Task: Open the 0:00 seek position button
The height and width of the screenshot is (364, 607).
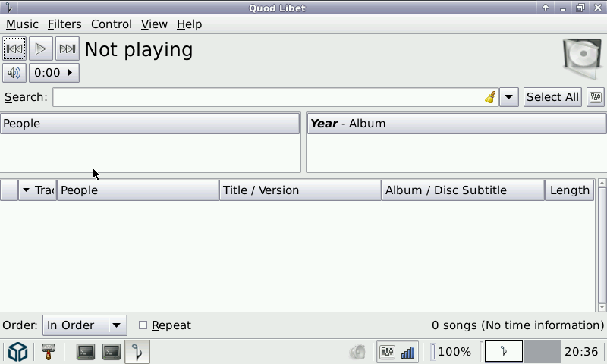Action: (x=54, y=73)
